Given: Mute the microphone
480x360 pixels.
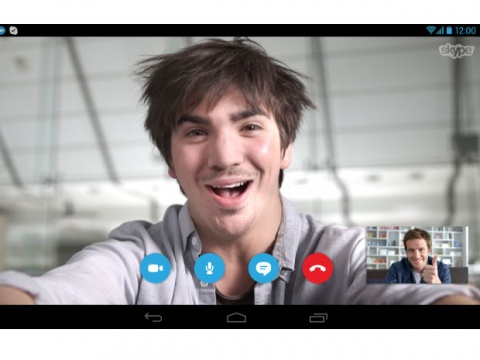Looking at the screenshot, I should coord(209,268).
